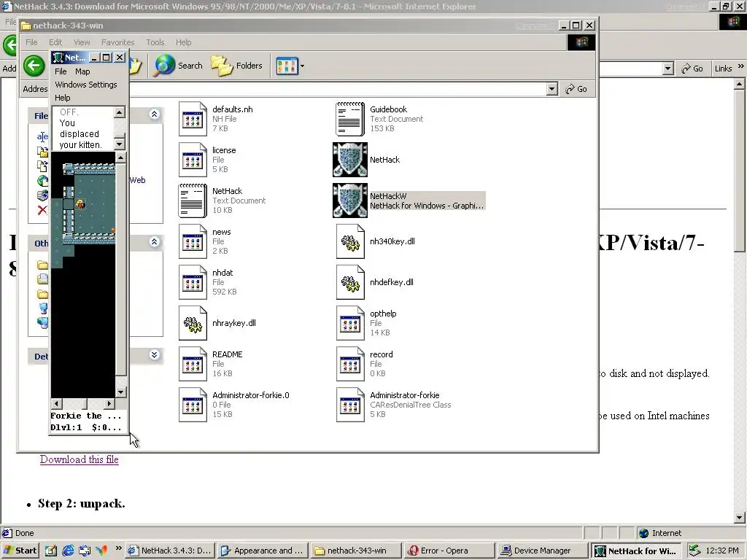Viewport: 747px width, 560px height.
Task: Select the nhdefkey.dll icon
Action: (350, 282)
